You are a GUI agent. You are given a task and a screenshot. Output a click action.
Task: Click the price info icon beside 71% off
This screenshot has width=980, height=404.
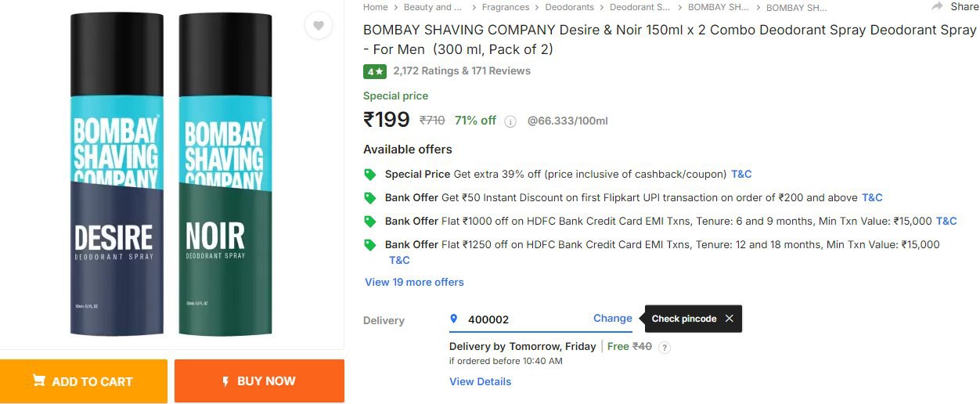[510, 121]
